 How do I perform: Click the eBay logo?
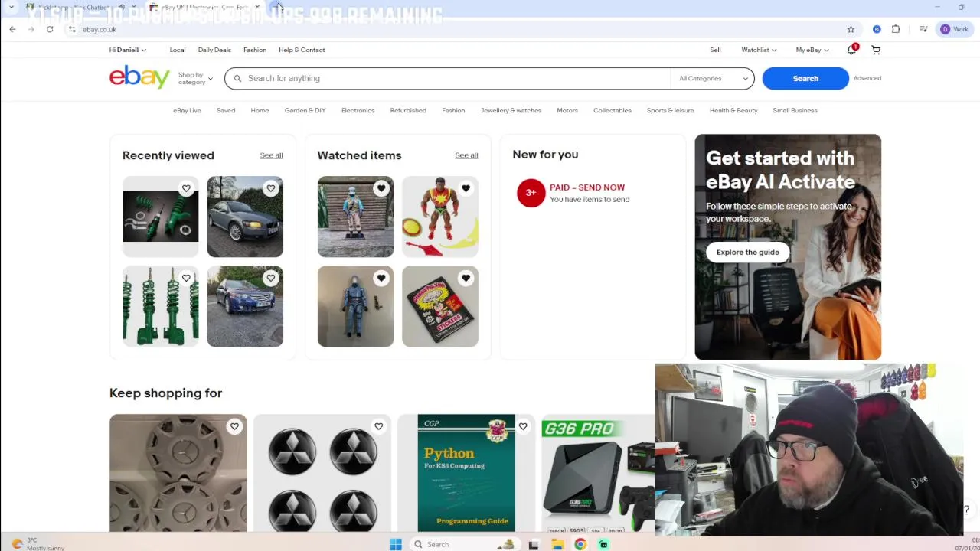click(139, 77)
